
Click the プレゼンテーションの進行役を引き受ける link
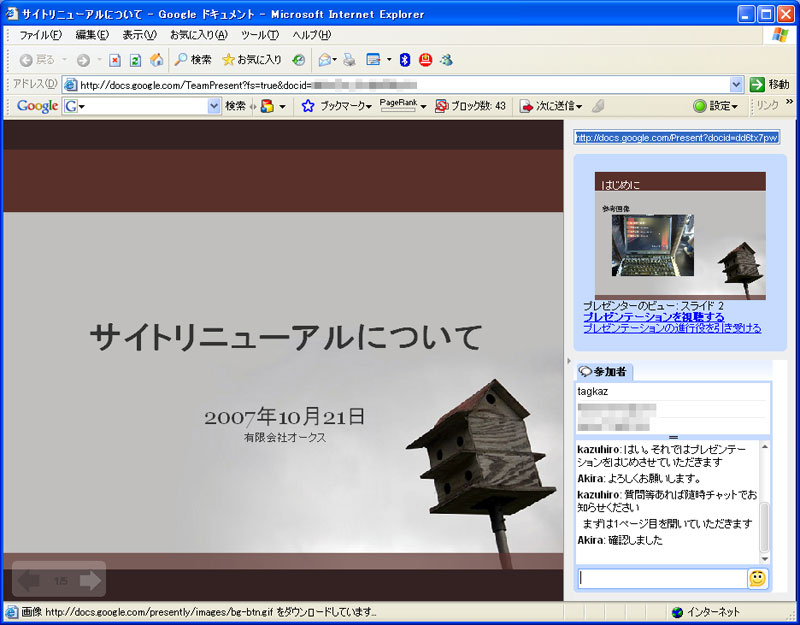tap(671, 328)
